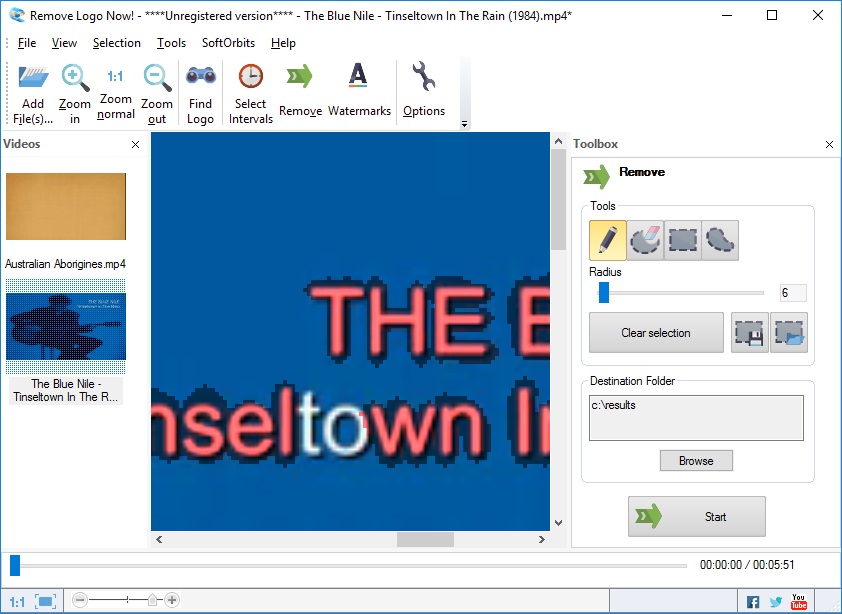Screen dimensions: 842x614
Task: Click the Destination Folder path field
Action: (x=696, y=418)
